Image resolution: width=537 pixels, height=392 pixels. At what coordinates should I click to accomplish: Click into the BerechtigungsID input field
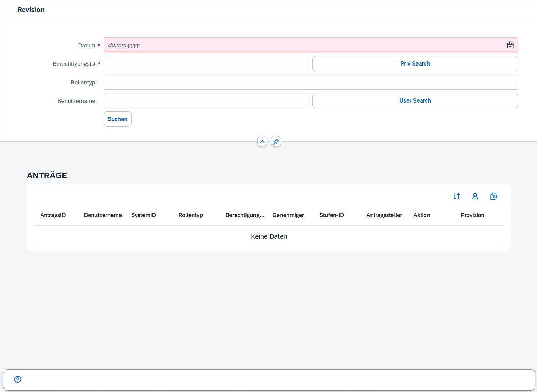(x=206, y=63)
